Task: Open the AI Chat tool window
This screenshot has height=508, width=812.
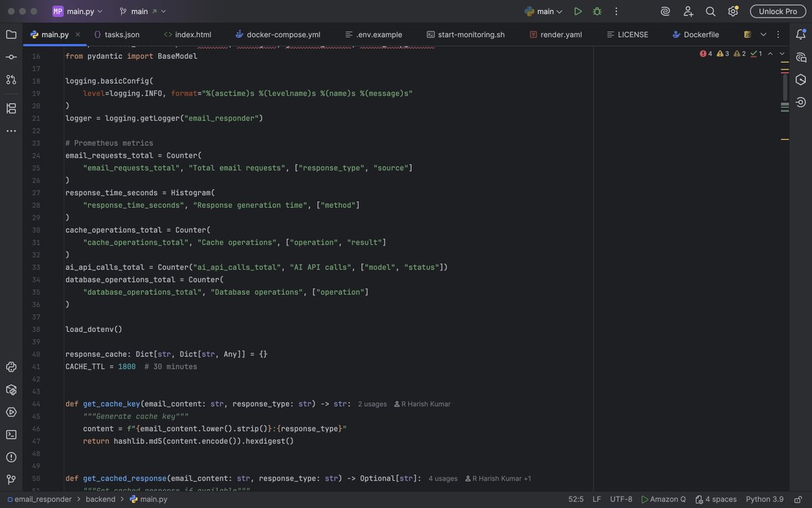Action: (x=800, y=57)
